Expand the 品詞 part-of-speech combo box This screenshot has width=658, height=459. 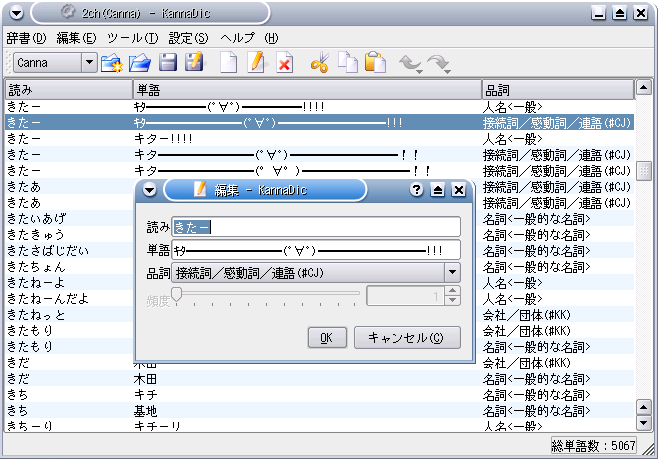click(451, 272)
